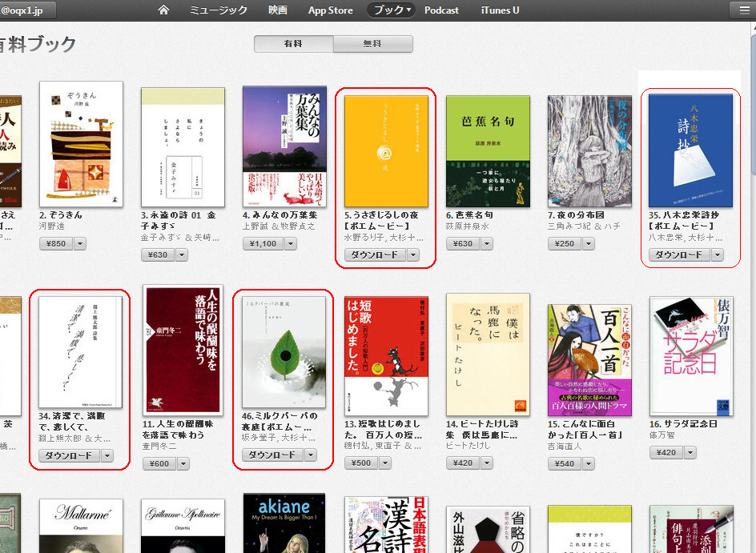This screenshot has height=553, width=756.
Task: Open the iTunes U tab
Action: [x=500, y=10]
